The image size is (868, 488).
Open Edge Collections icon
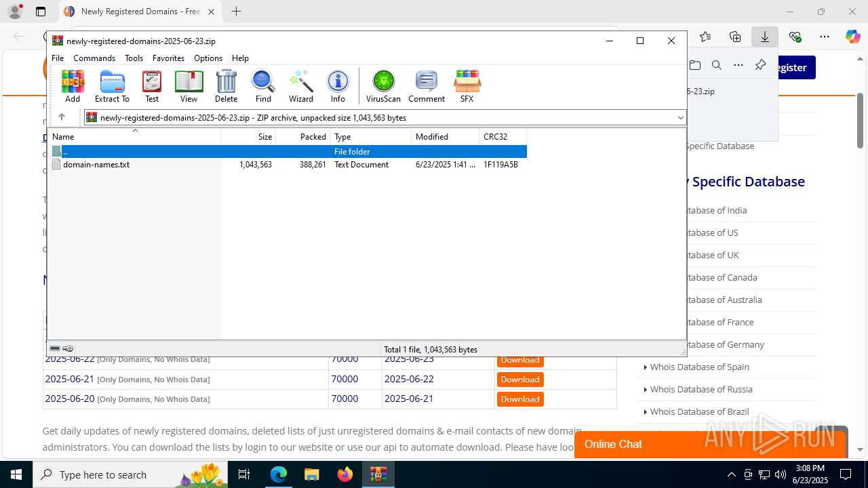(x=735, y=37)
